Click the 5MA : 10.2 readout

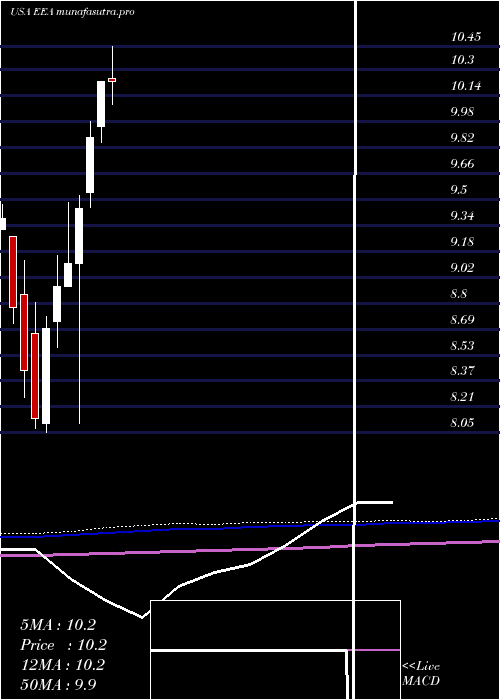tap(58, 625)
